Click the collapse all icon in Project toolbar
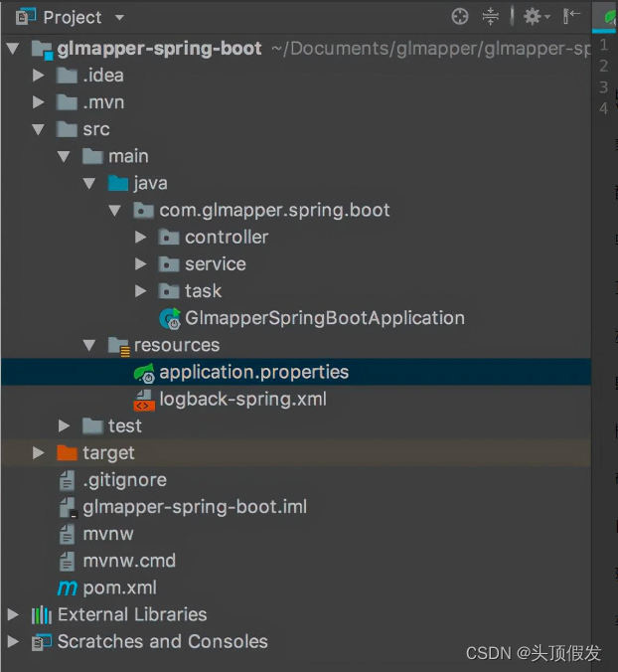Image resolution: width=618 pixels, height=672 pixels. pyautogui.click(x=490, y=17)
